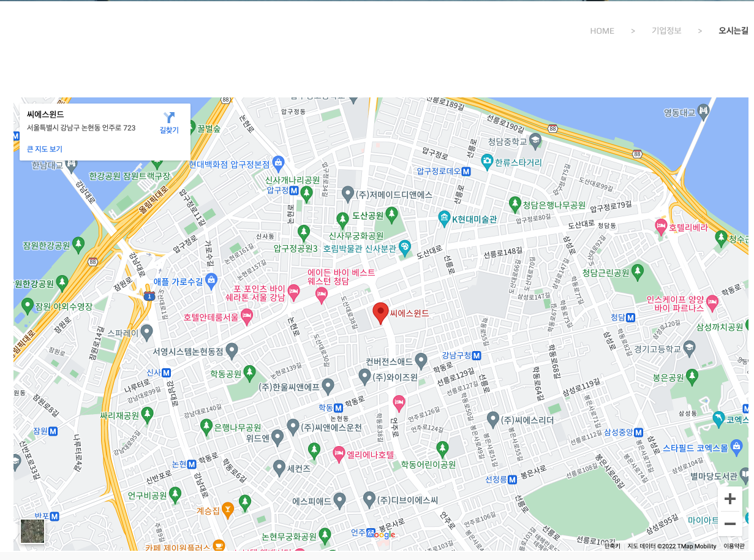Click the 언구비공원 park icon
The height and width of the screenshot is (560, 754).
175,494
